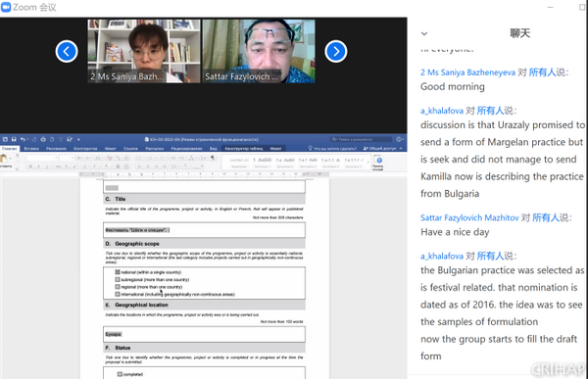Click the Print icon in Word toolbar
Image resolution: width=588 pixels, height=379 pixels.
click(x=43, y=139)
